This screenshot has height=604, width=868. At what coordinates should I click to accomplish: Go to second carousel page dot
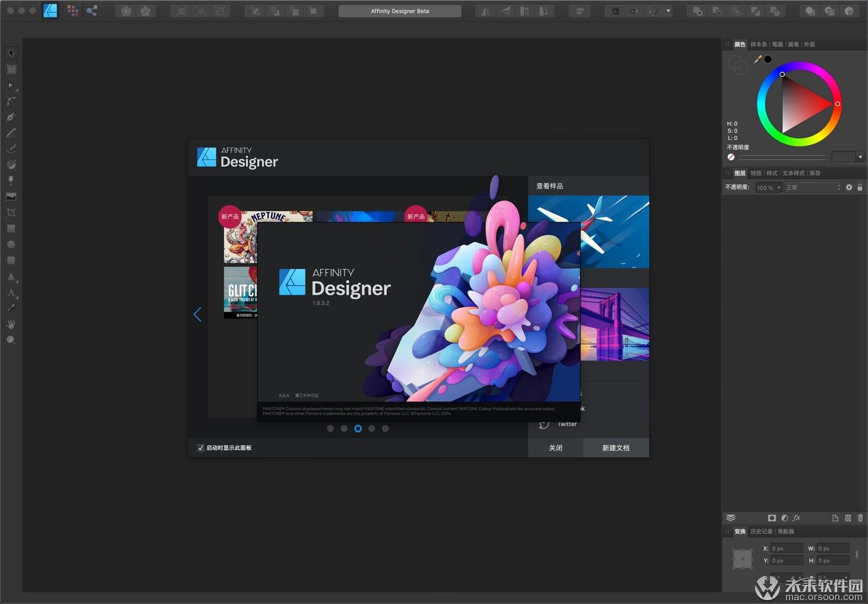pos(344,428)
